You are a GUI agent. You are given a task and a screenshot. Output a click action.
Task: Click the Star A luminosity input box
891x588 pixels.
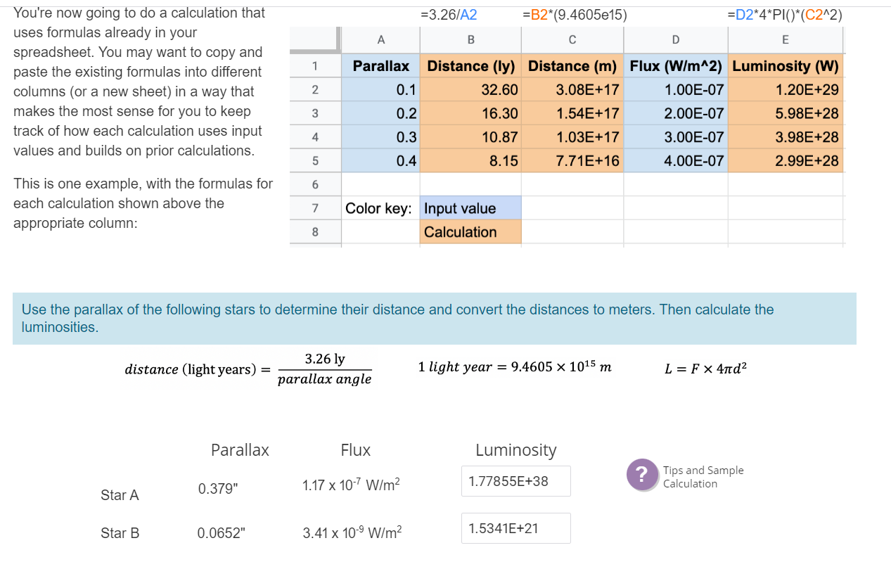tap(515, 481)
